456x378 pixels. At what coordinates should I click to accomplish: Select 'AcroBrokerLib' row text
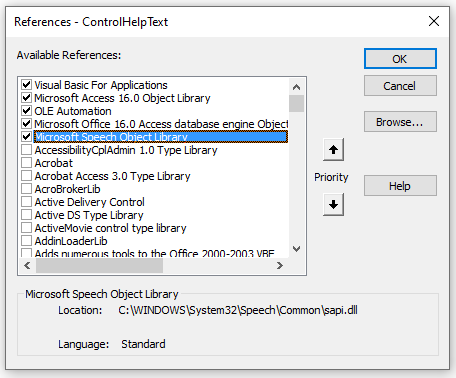[68, 189]
